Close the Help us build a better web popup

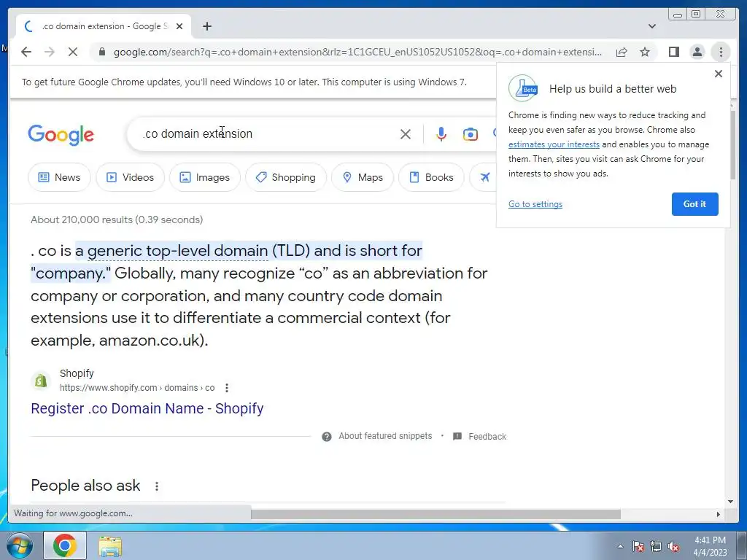coord(719,74)
